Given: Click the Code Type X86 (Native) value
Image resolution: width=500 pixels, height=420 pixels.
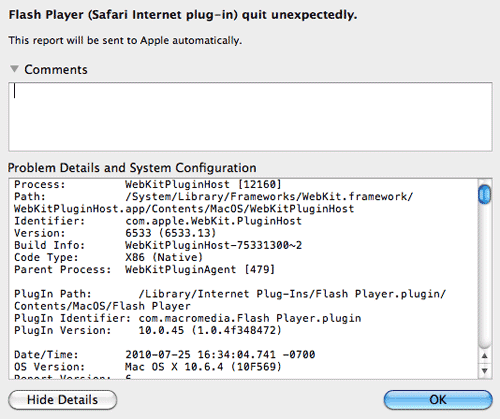Looking at the screenshot, I should click(164, 257).
